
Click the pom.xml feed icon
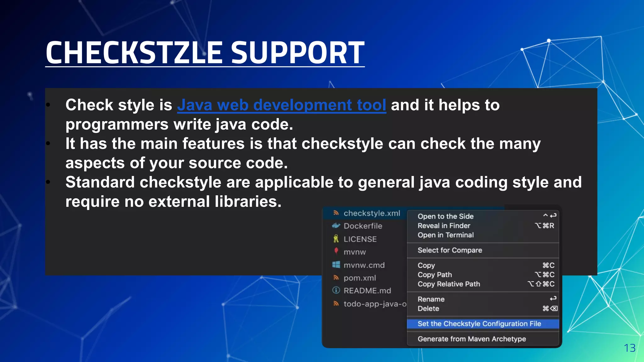pos(336,277)
